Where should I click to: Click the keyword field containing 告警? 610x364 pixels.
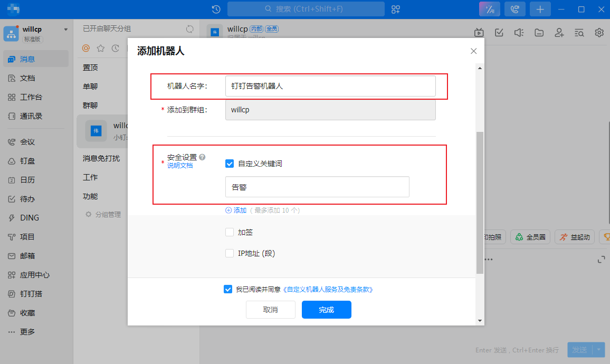pos(317,187)
